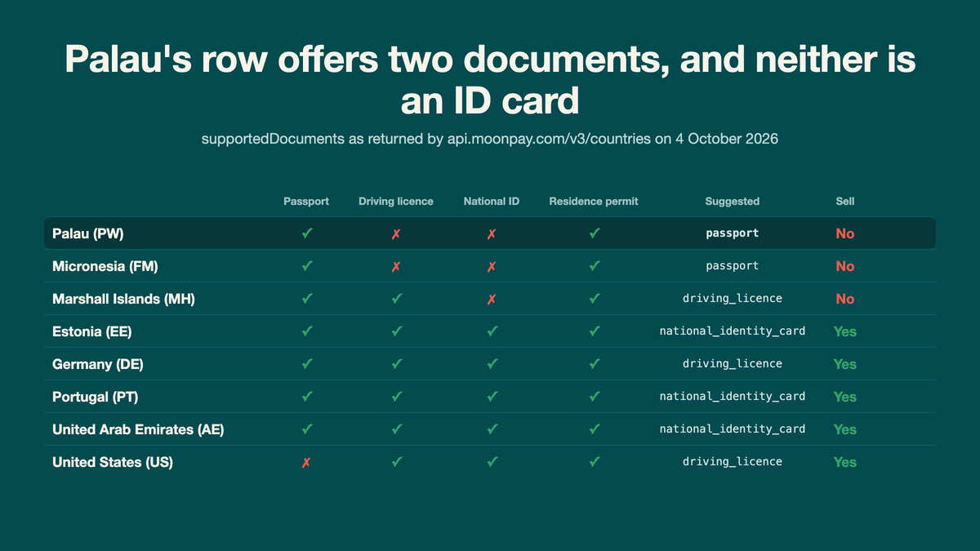Click the Passport check for Marshall Islands
The image size is (980, 551).
[x=306, y=299]
